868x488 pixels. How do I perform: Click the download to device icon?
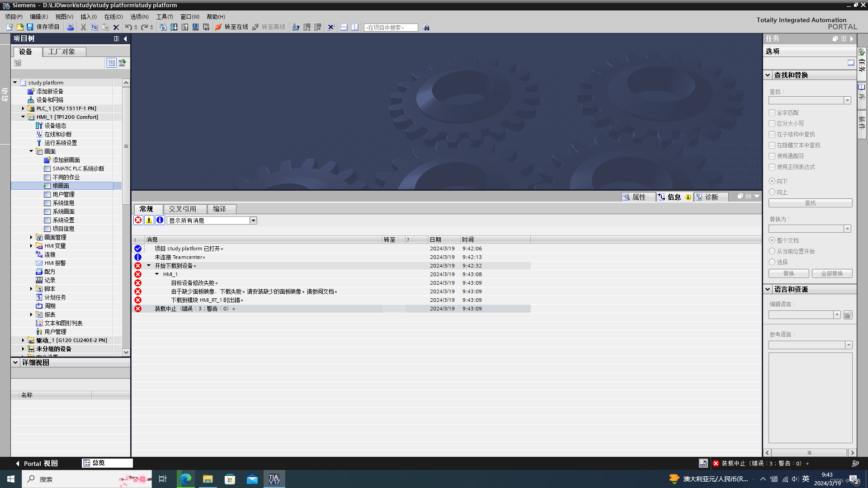coord(174,27)
